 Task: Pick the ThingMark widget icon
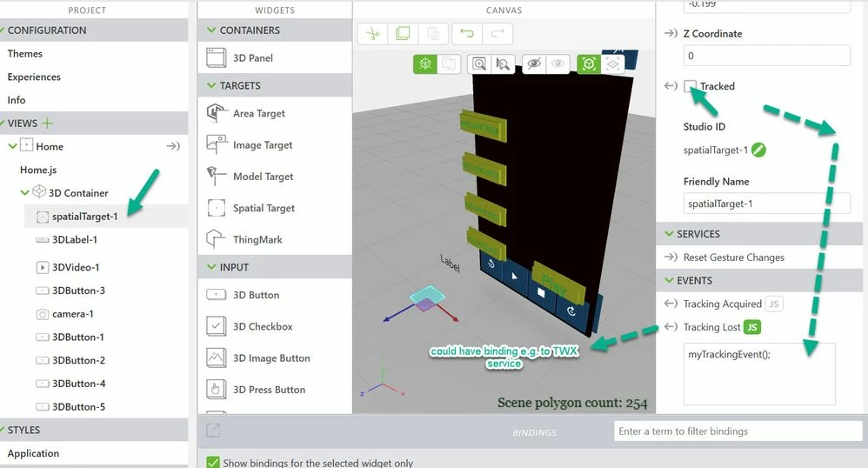point(216,239)
